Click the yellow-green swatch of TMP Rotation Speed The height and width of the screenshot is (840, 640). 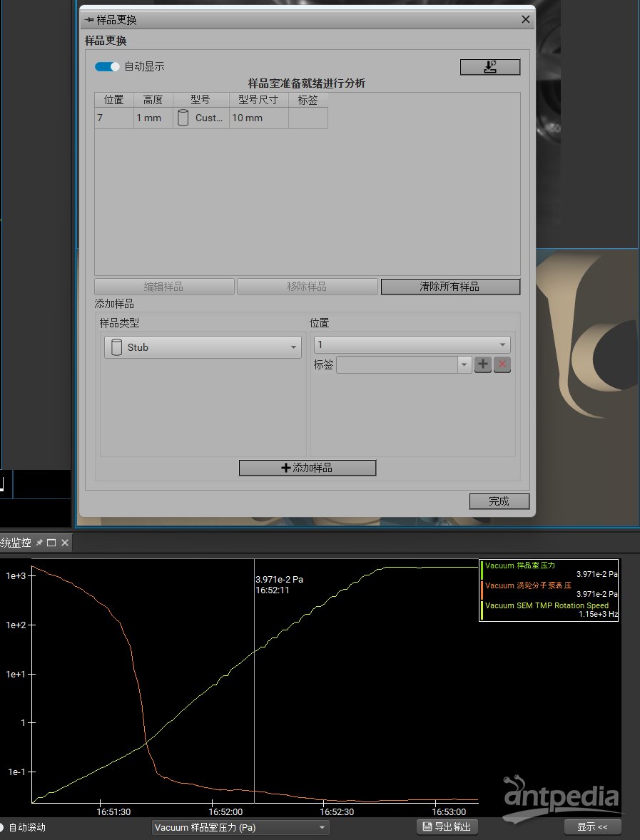click(x=482, y=610)
